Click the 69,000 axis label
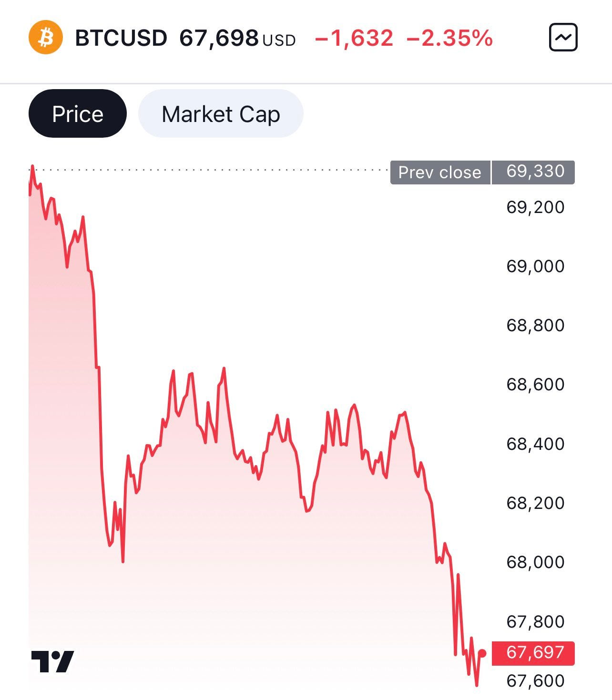The width and height of the screenshot is (612, 700). click(535, 266)
